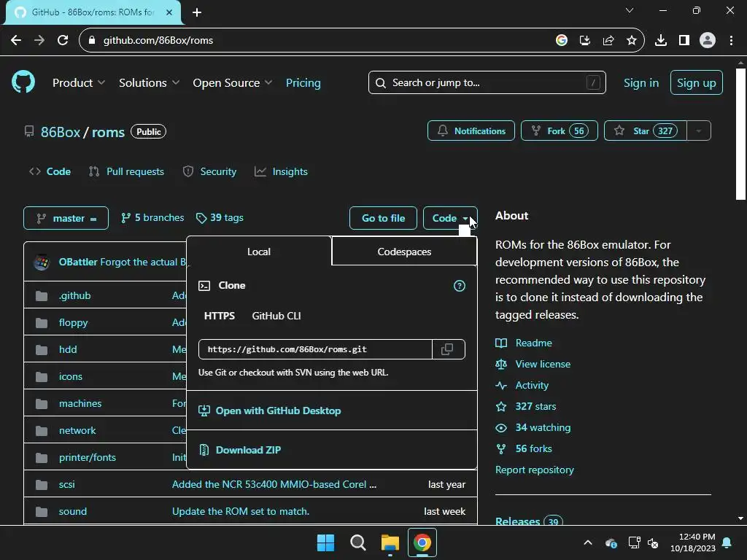Fork the repository button
Screen dimensions: 747x560
pyautogui.click(x=560, y=131)
